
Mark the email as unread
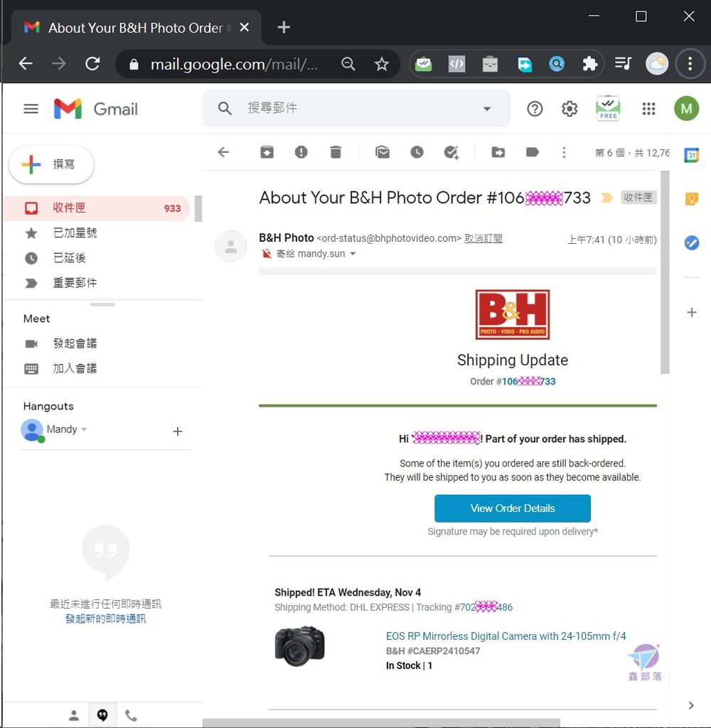(x=383, y=152)
